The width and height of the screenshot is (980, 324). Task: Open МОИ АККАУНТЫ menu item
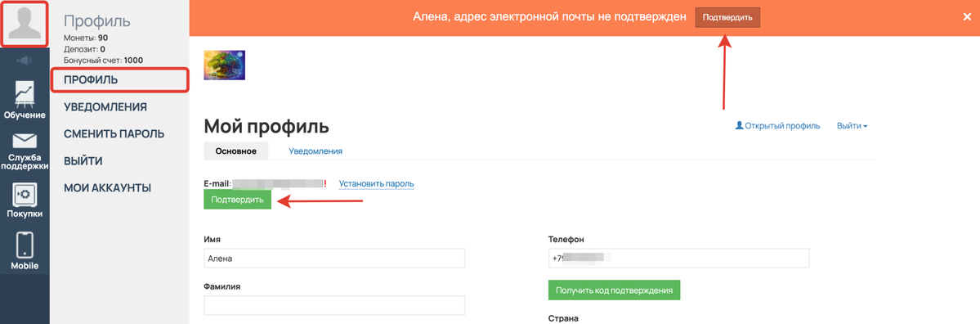(108, 188)
